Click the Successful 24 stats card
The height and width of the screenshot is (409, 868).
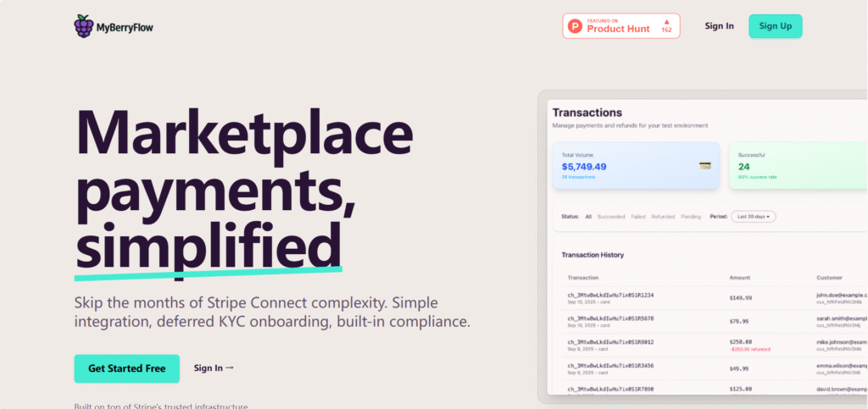click(x=797, y=165)
